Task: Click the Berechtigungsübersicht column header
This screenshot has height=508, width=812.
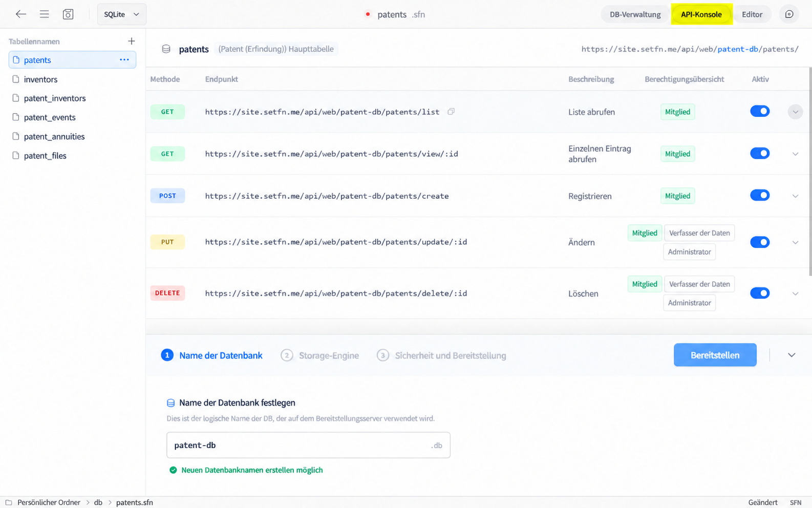Action: point(684,79)
